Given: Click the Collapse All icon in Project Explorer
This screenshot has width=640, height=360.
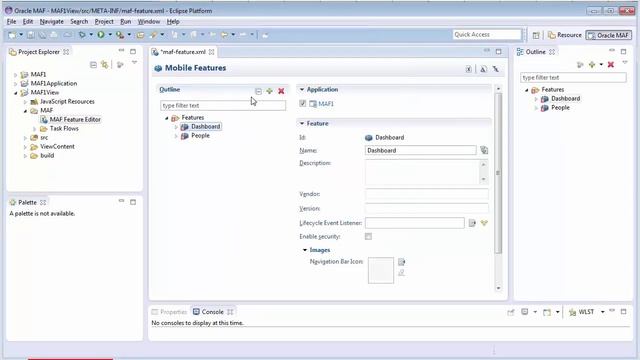Looking at the screenshot, I should click(93, 64).
